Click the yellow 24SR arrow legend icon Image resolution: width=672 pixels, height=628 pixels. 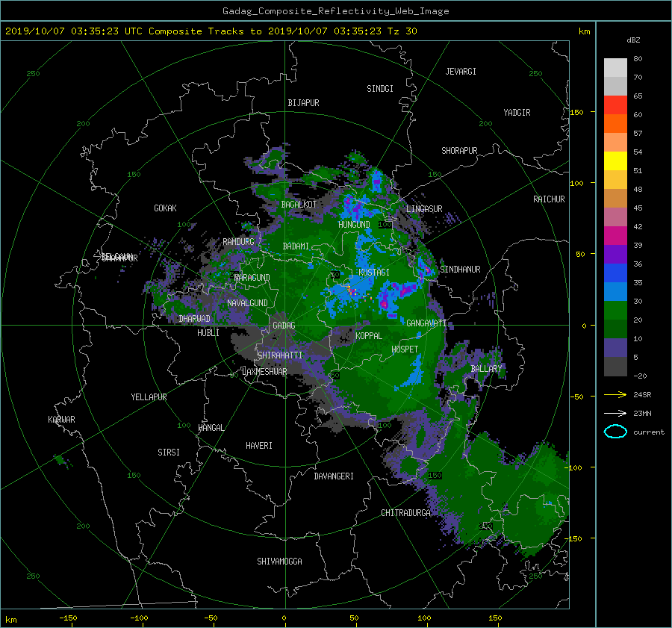point(615,394)
